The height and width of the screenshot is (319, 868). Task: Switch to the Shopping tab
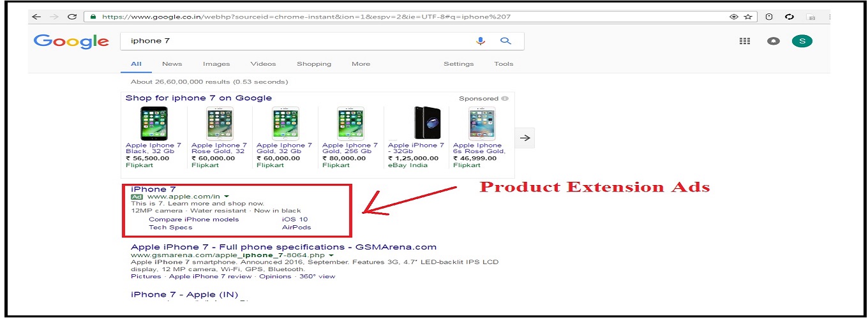coord(314,64)
